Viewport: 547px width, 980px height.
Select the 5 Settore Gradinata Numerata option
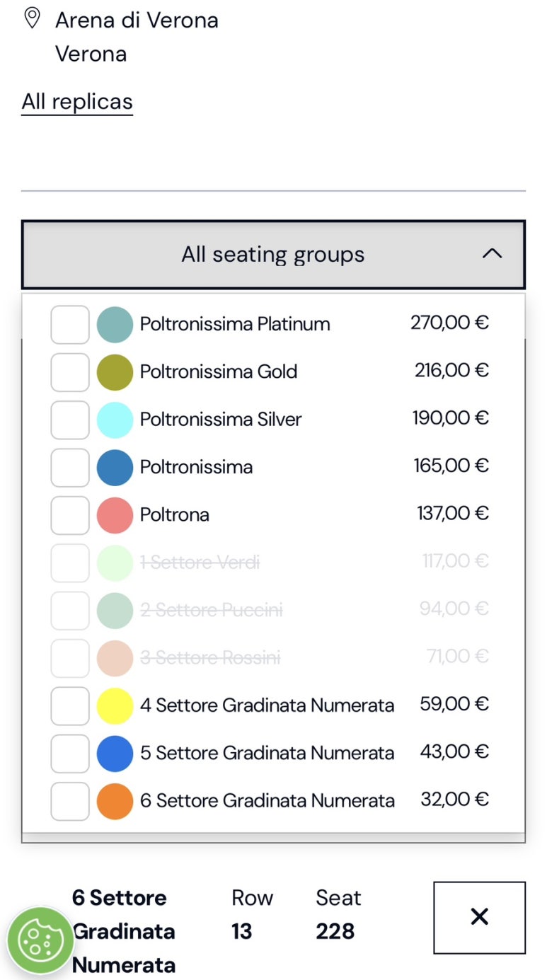coord(273,753)
